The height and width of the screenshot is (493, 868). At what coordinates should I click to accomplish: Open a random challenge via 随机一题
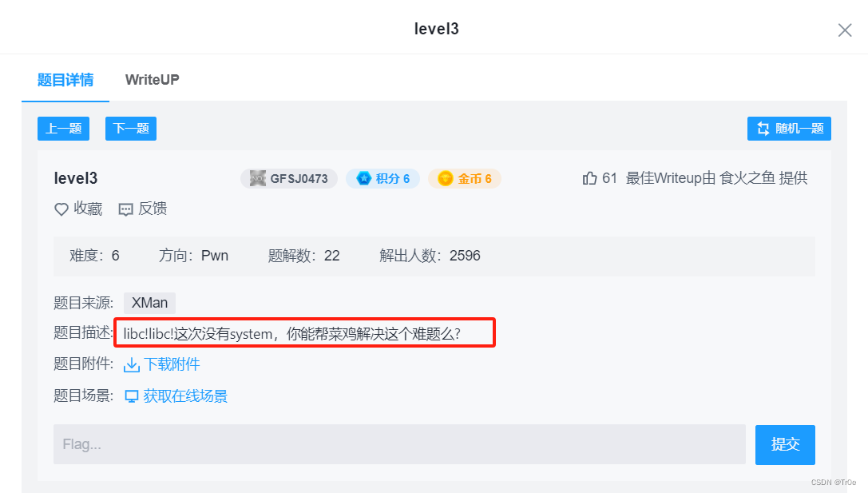click(789, 128)
